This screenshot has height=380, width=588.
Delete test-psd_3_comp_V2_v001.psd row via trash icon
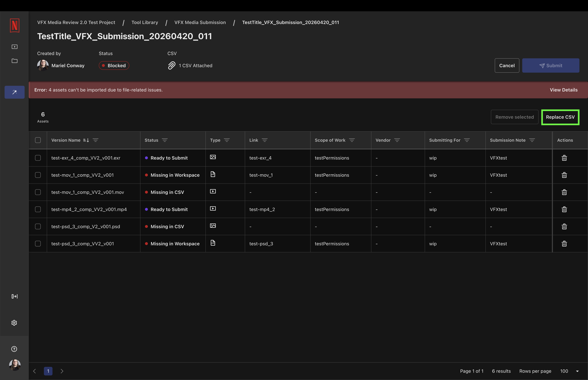pyautogui.click(x=564, y=226)
